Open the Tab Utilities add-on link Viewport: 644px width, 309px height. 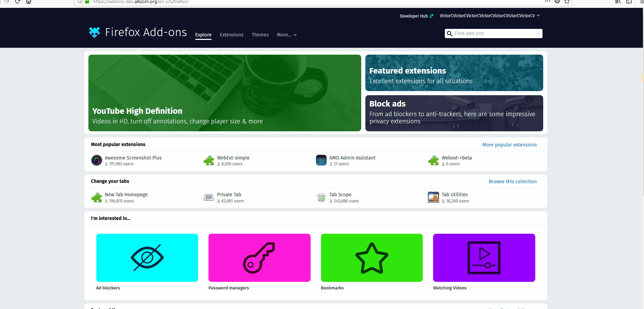(454, 195)
